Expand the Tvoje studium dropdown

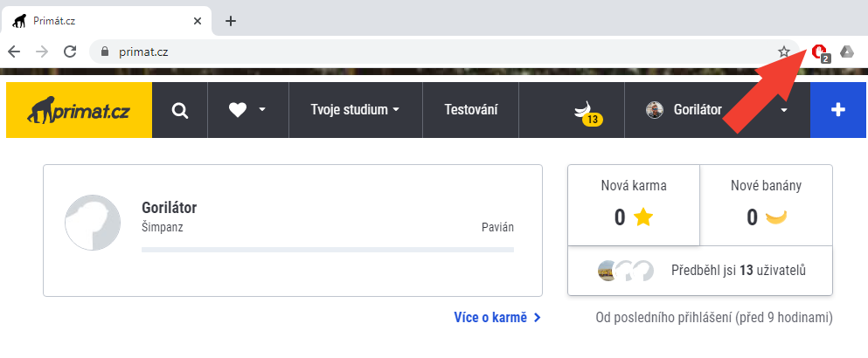355,110
